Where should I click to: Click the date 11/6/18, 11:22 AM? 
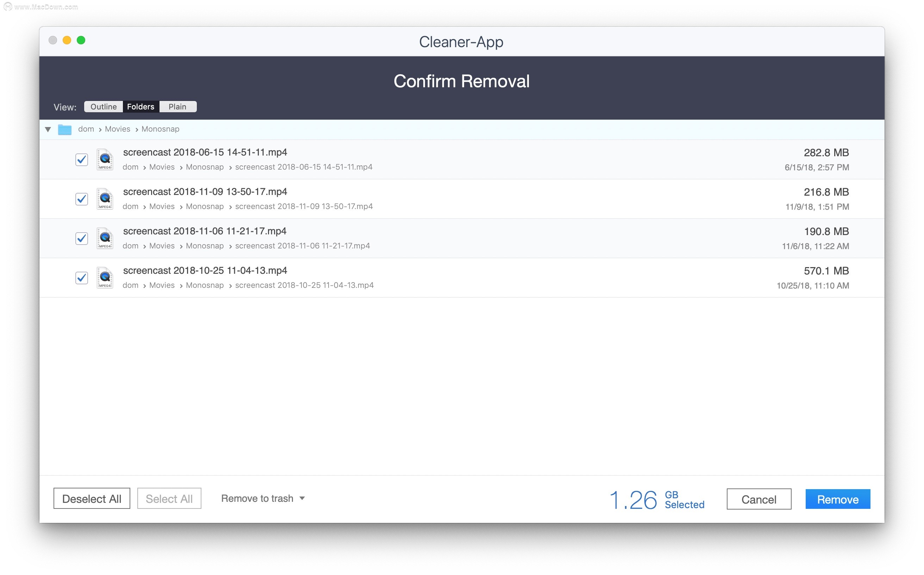tap(816, 246)
